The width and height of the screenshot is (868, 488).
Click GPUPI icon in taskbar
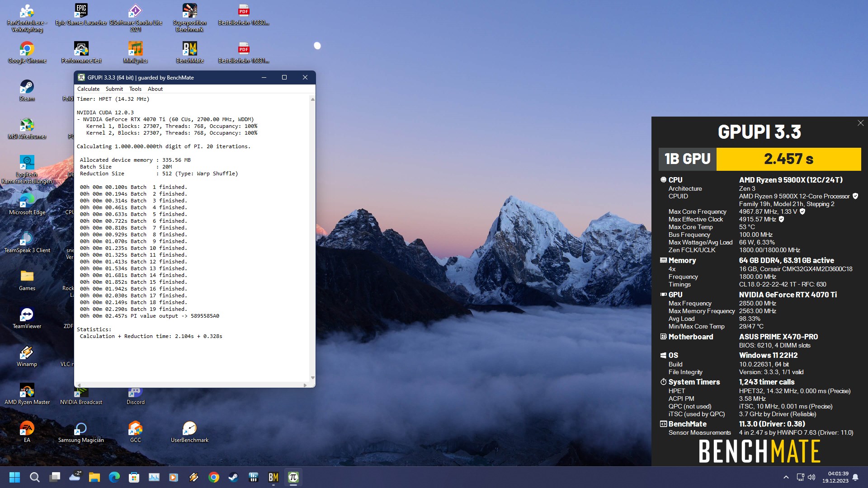tap(293, 477)
